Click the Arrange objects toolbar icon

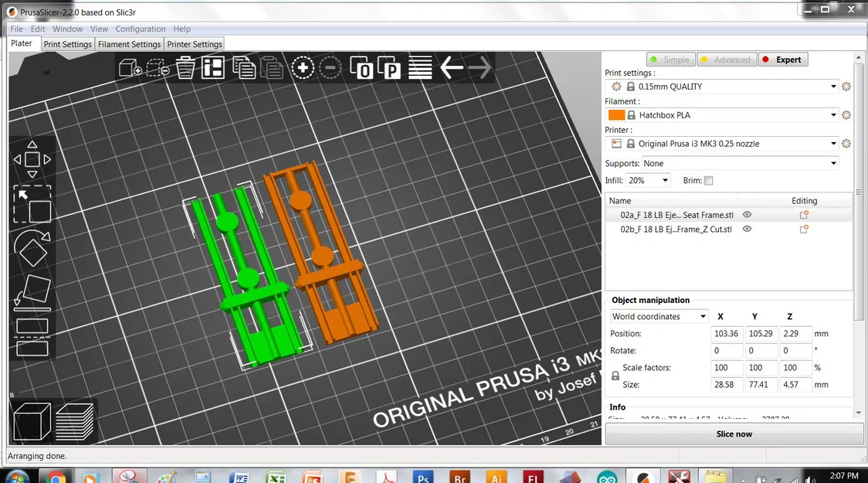point(213,68)
